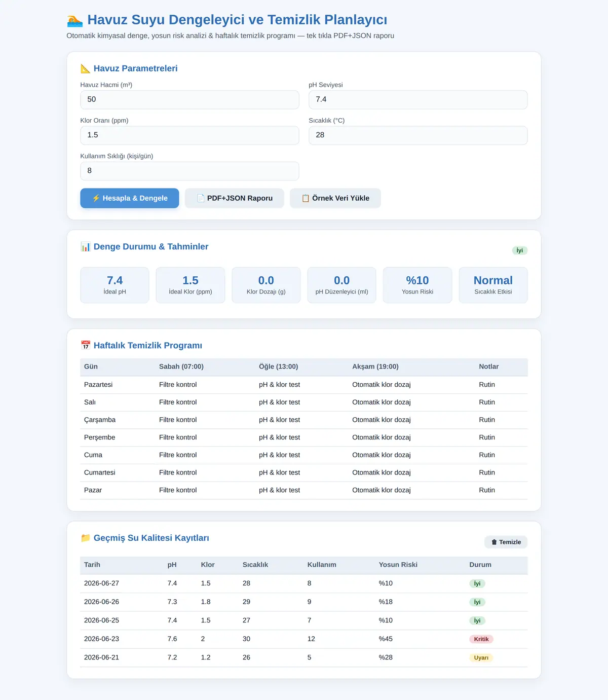Image resolution: width=608 pixels, height=700 pixels.
Task: Click the İyi badge in the 2026-06-25 row
Action: coord(477,621)
